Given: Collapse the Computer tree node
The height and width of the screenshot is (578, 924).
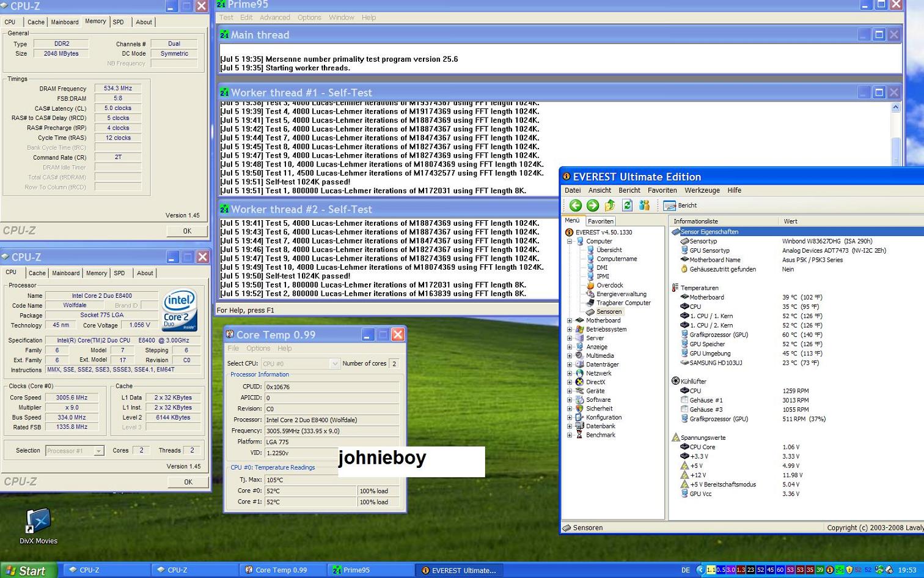Looking at the screenshot, I should pyautogui.click(x=570, y=241).
